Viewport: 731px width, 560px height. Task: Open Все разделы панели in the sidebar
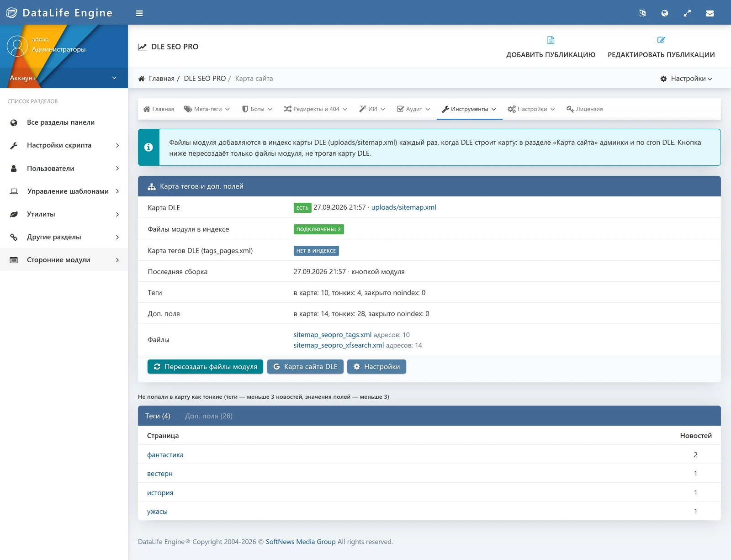(64, 122)
